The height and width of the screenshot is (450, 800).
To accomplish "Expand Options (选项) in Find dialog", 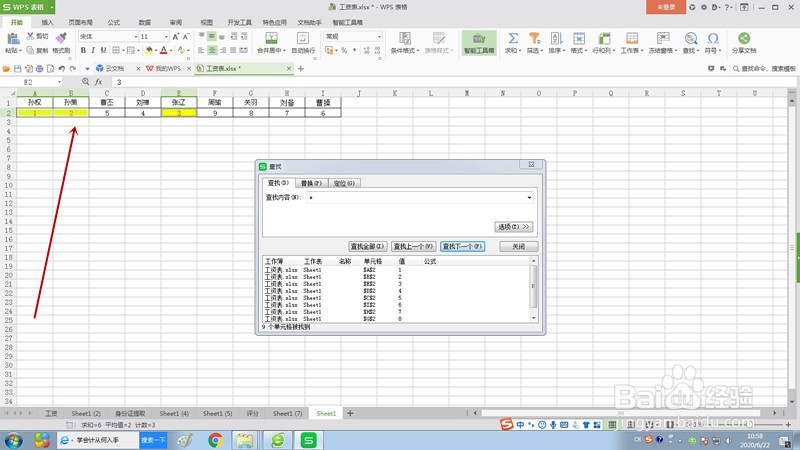I will click(514, 227).
